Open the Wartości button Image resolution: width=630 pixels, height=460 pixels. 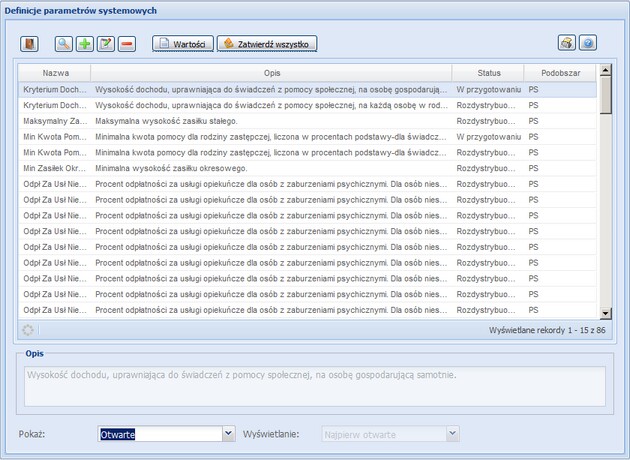[183, 44]
